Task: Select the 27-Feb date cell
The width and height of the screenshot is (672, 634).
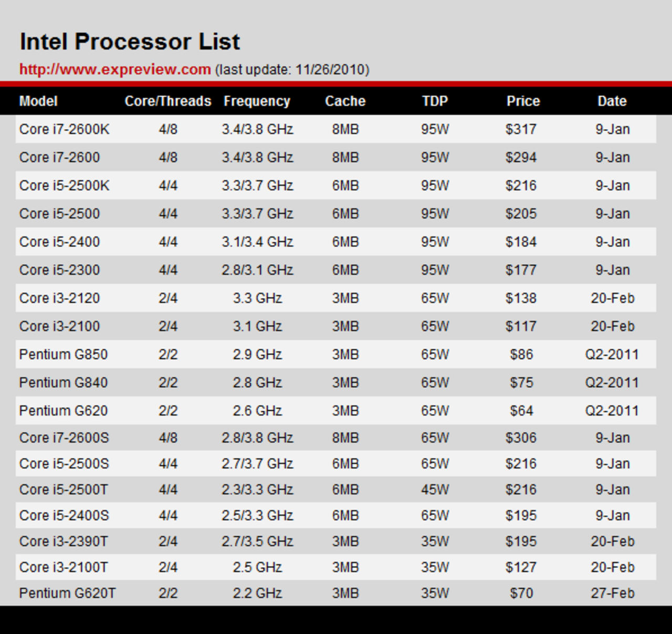Action: (x=612, y=593)
